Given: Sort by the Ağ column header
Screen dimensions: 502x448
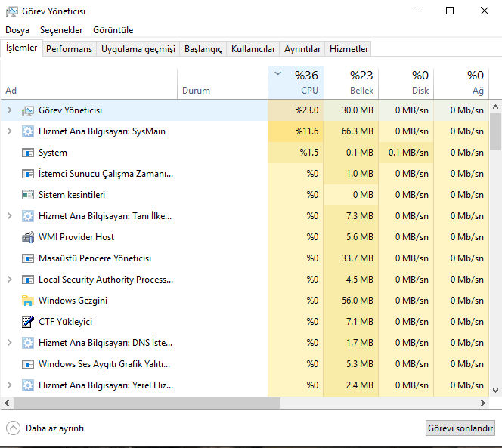Looking at the screenshot, I should 461,83.
